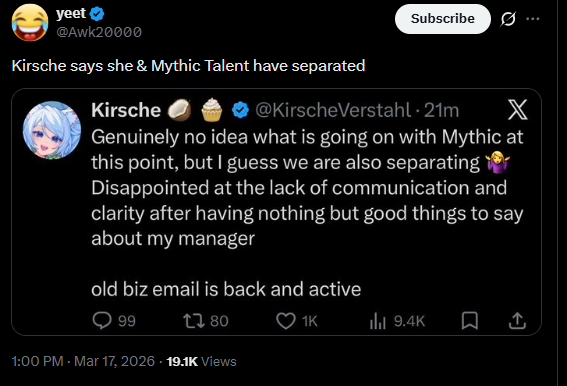Open the Grok icon next to Subscribe
This screenshot has height=386, width=567.
tap(508, 19)
